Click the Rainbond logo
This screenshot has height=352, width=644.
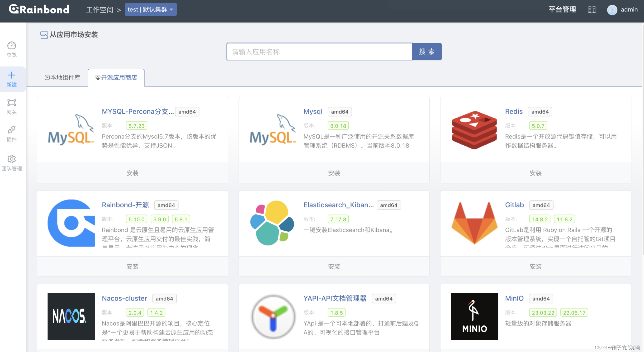click(39, 10)
